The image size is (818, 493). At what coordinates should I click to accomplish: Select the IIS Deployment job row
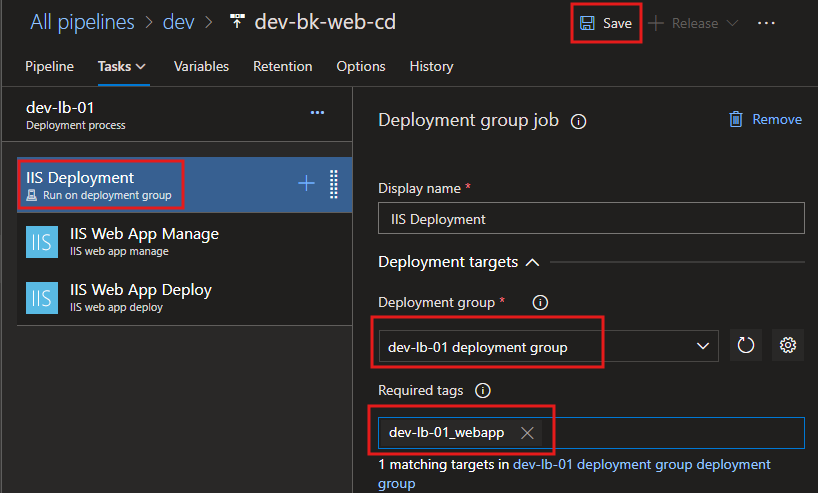pos(185,185)
